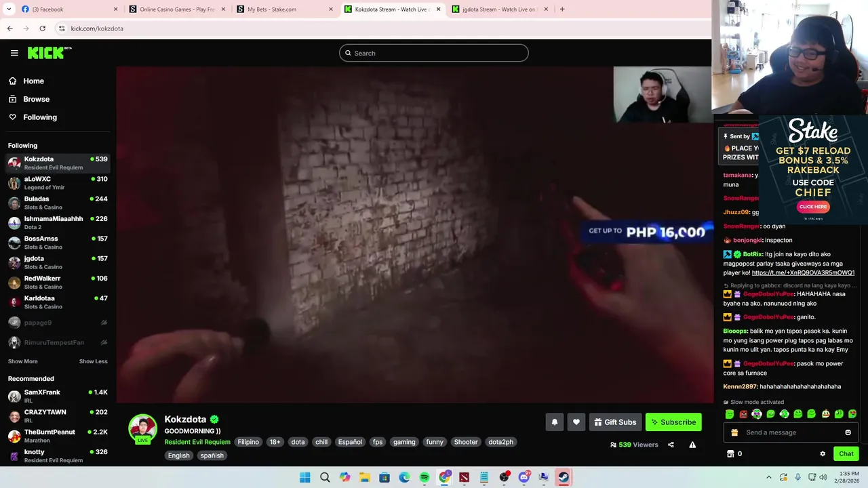Open Karldotaa channel in Following list
The width and height of the screenshot is (868, 488).
58,302
